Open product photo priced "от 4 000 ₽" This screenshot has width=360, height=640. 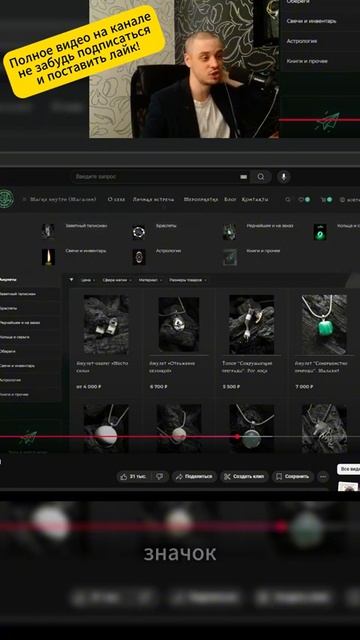click(106, 324)
